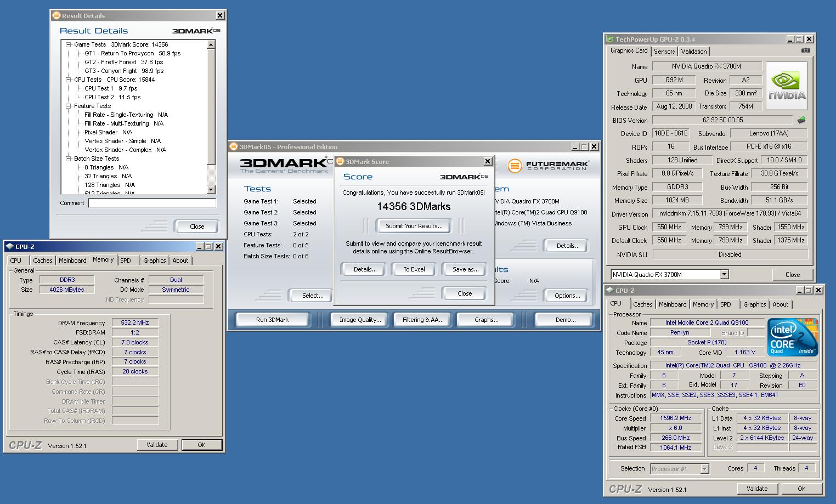Click the Demo button

565,320
